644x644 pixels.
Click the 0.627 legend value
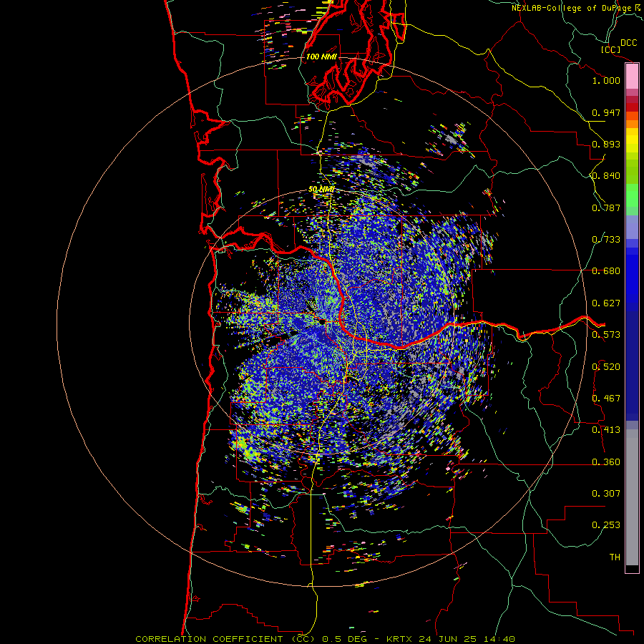click(x=606, y=303)
